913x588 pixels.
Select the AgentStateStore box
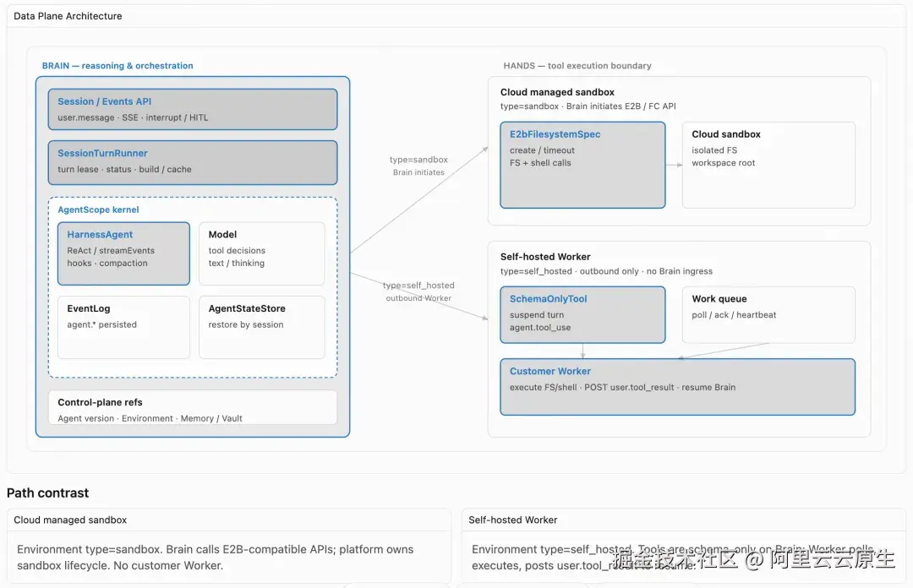pyautogui.click(x=262, y=327)
